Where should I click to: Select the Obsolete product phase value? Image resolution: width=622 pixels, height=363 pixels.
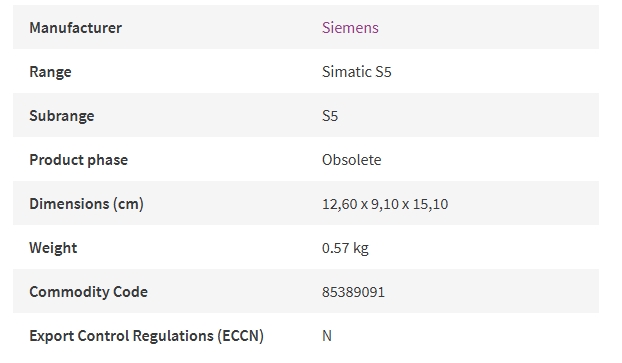pyautogui.click(x=351, y=160)
